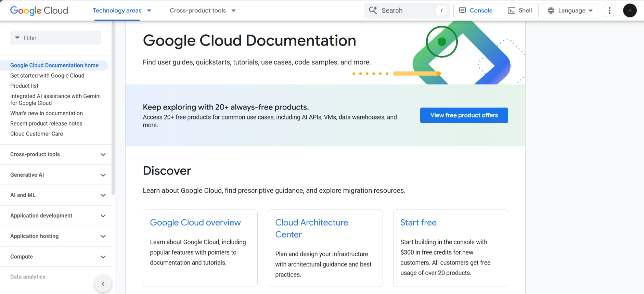This screenshot has width=644, height=294.
Task: Click the Search input field
Action: click(407, 11)
